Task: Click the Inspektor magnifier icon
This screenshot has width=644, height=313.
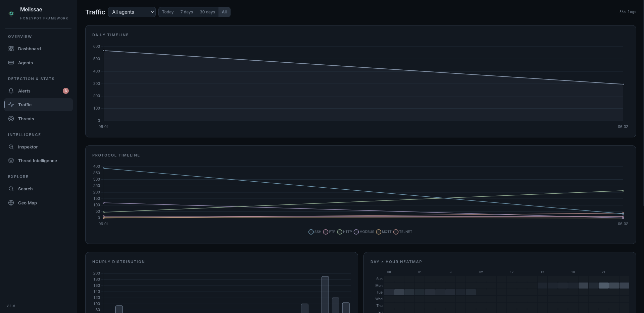Action: (11, 147)
